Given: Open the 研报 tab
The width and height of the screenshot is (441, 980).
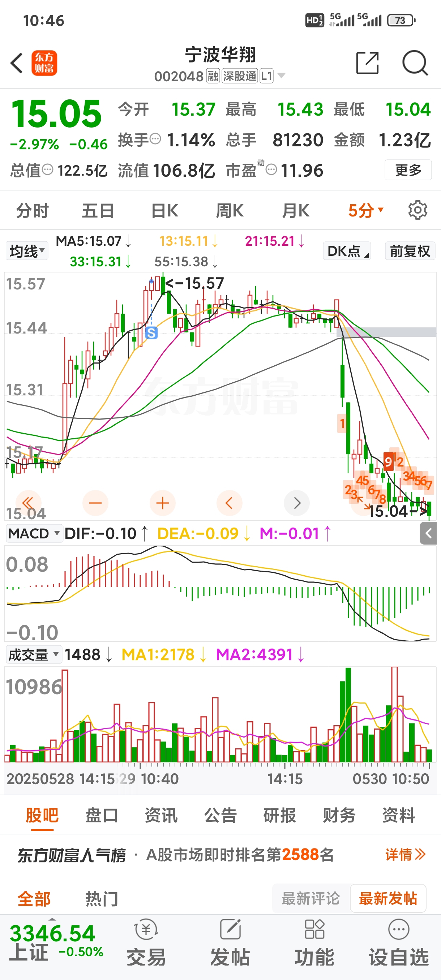Looking at the screenshot, I should [x=280, y=815].
